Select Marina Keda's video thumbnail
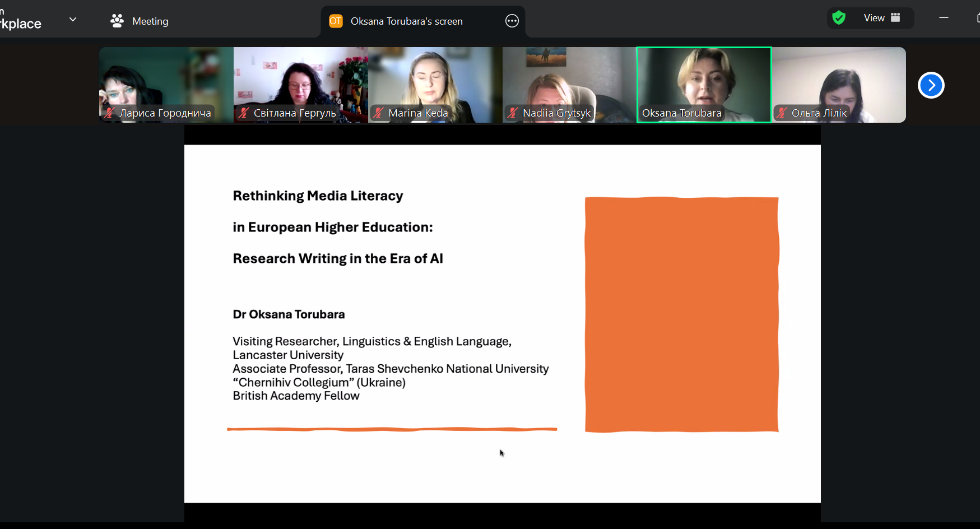 [435, 78]
